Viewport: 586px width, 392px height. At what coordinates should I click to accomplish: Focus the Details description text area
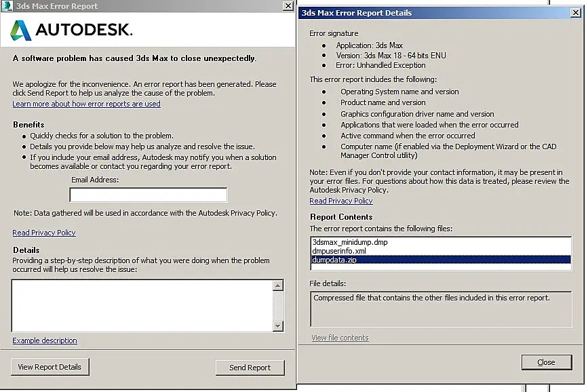tap(142, 306)
